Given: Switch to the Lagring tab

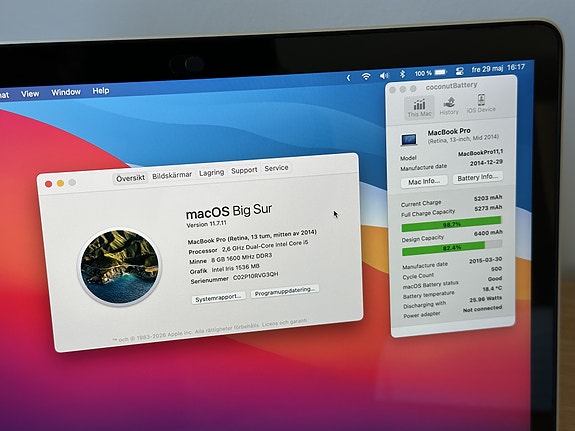Looking at the screenshot, I should point(212,172).
